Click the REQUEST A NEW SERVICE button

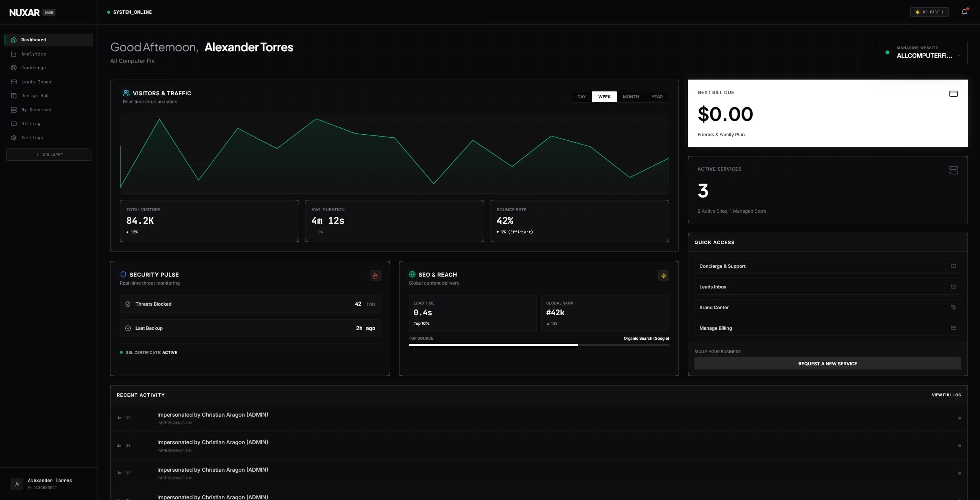[x=828, y=363]
